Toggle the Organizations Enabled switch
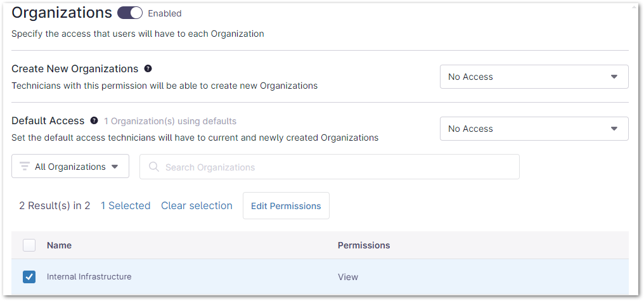This screenshot has height=301, width=644. click(x=130, y=13)
